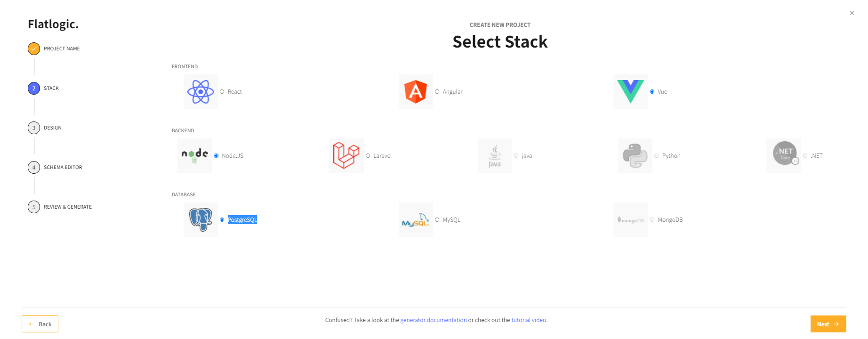The image size is (868, 339).
Task: Click the Python logo icon
Action: coord(635,156)
